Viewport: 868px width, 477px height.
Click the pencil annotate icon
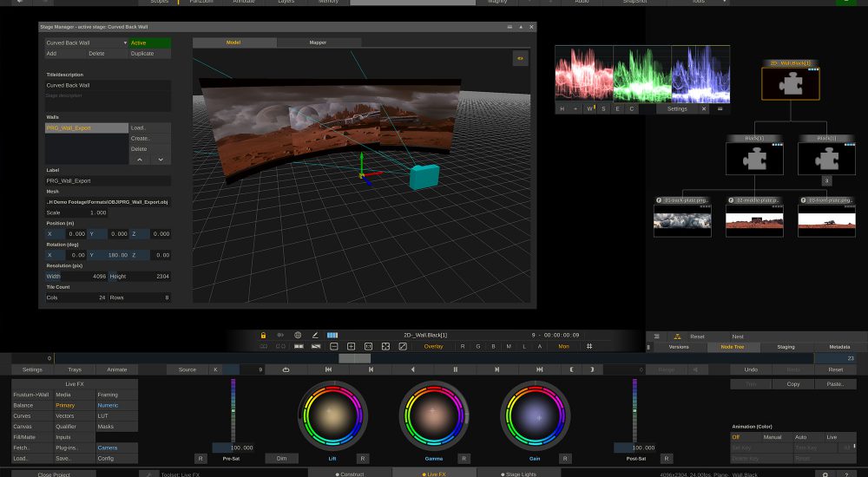[x=315, y=336]
